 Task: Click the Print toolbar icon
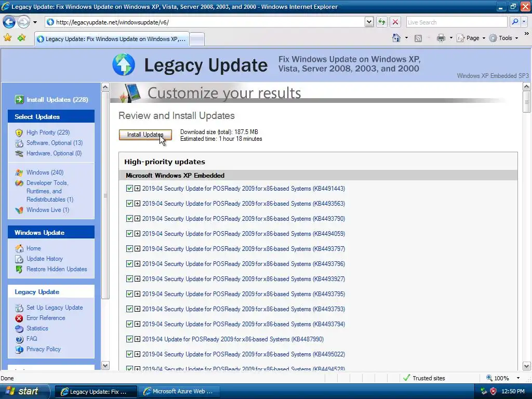tap(441, 38)
